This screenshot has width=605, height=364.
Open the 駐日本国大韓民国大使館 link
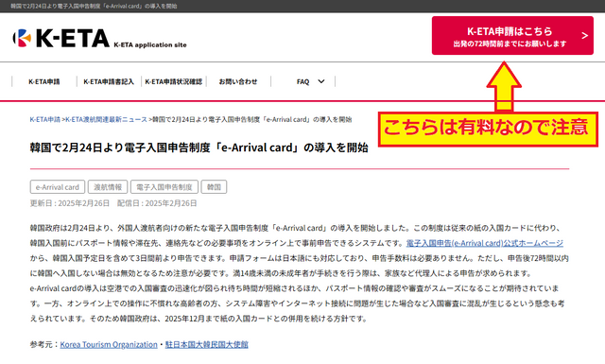pyautogui.click(x=207, y=344)
